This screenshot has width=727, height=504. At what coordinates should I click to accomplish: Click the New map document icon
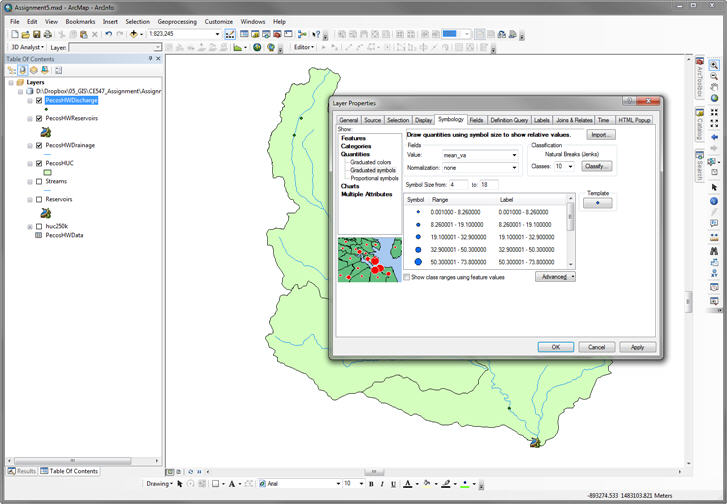click(x=14, y=34)
